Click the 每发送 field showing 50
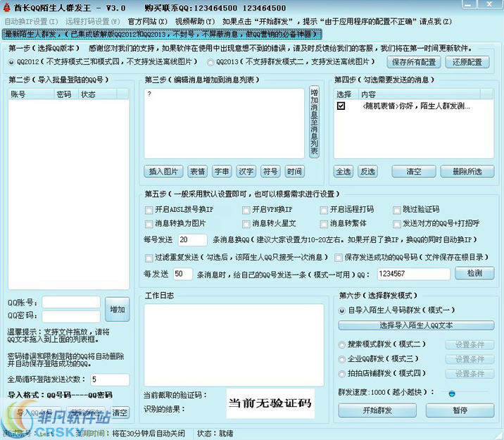 click(183, 274)
